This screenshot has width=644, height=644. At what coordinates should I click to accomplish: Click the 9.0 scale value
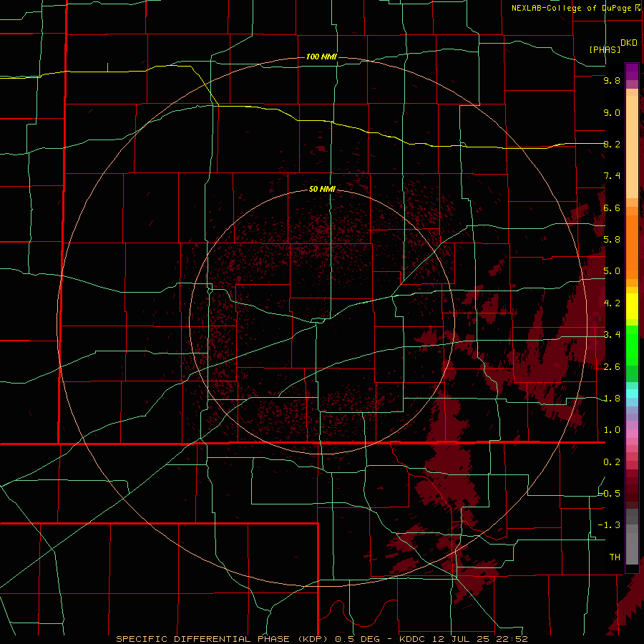tap(612, 112)
